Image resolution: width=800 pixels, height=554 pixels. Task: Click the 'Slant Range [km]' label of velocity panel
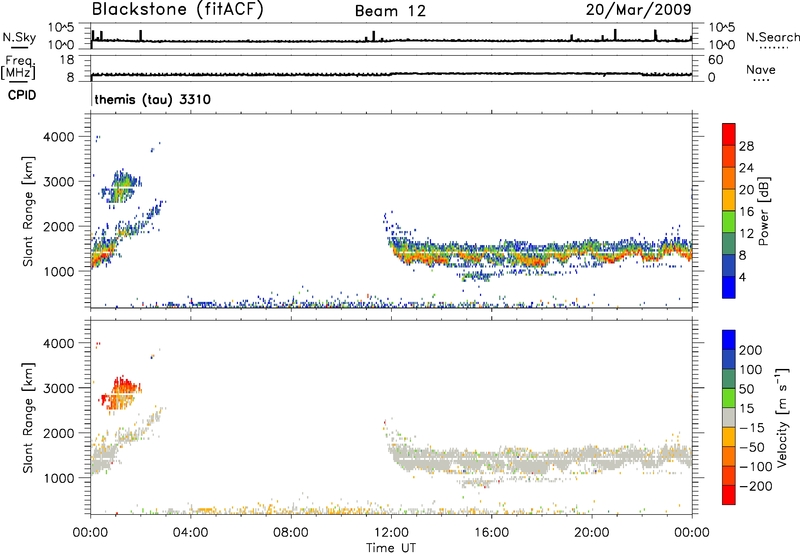click(28, 418)
